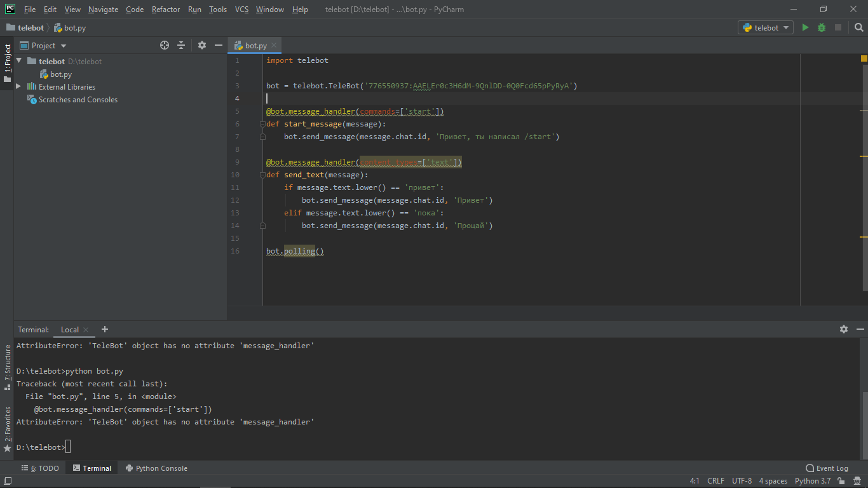Fold the send_text function
This screenshot has width=868, height=488.
pyautogui.click(x=262, y=175)
